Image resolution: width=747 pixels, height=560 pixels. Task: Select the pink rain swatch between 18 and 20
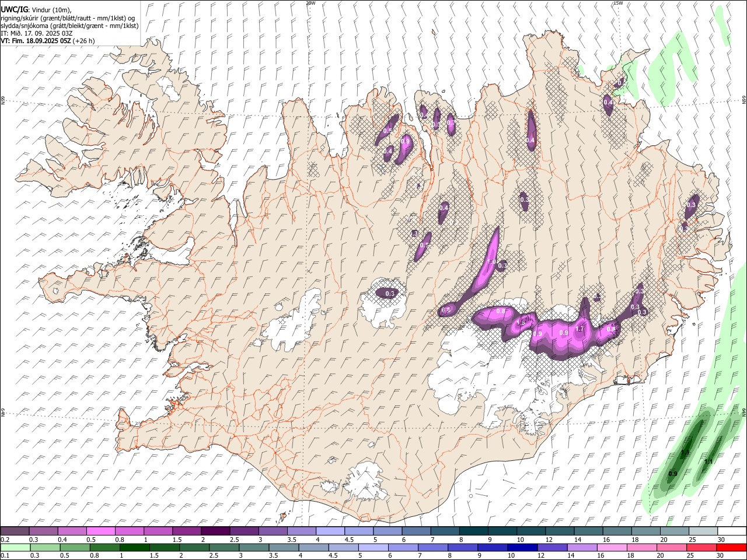pos(641,547)
